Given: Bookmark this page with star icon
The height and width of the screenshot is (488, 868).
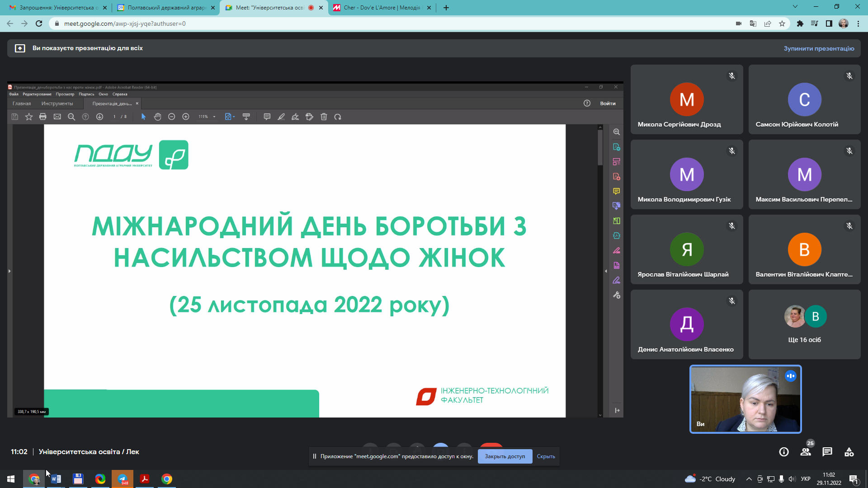Looking at the screenshot, I should [782, 23].
